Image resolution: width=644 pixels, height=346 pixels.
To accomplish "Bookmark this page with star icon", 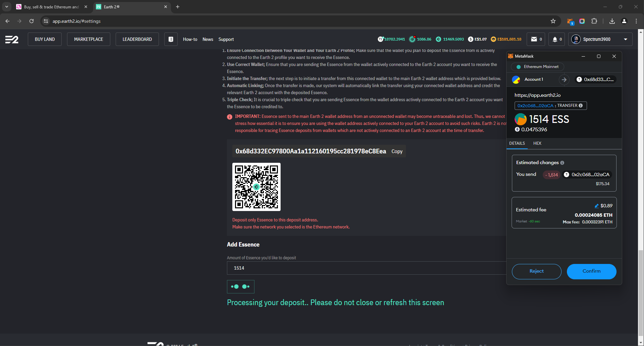I will (553, 21).
